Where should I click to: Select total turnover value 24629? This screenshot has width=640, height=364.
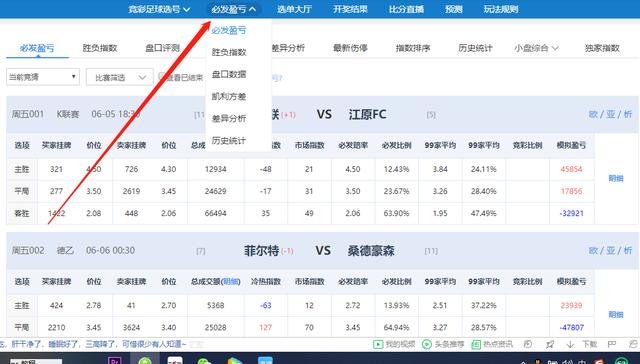[x=216, y=191]
